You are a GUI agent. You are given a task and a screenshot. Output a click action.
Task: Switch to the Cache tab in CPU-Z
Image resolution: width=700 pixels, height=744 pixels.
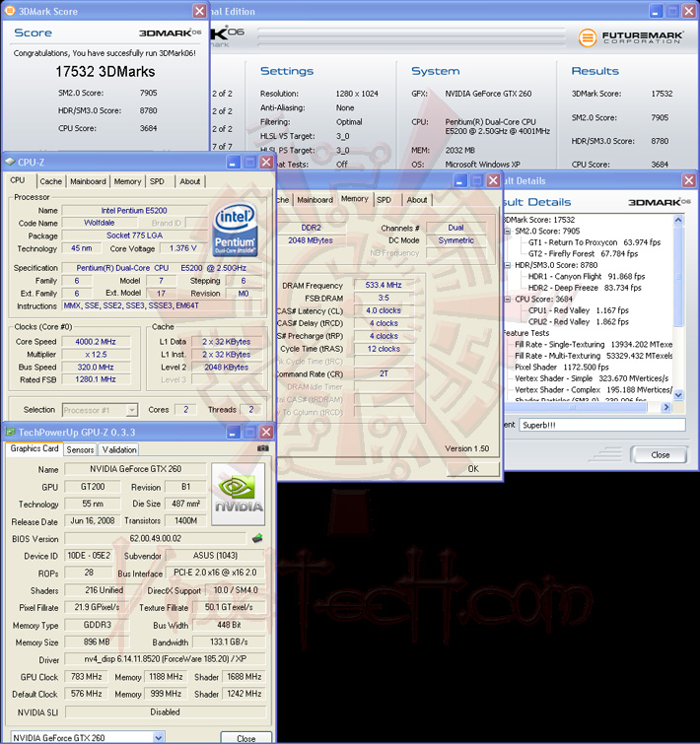coord(51,181)
